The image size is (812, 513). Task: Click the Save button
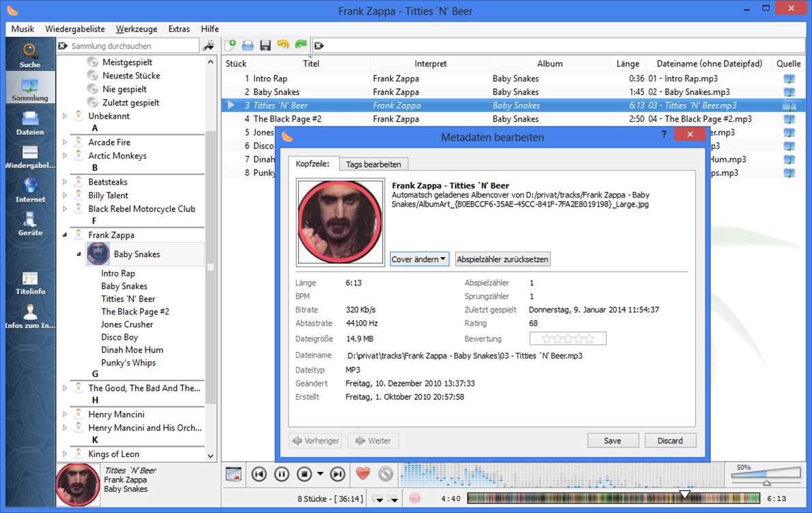pos(612,440)
